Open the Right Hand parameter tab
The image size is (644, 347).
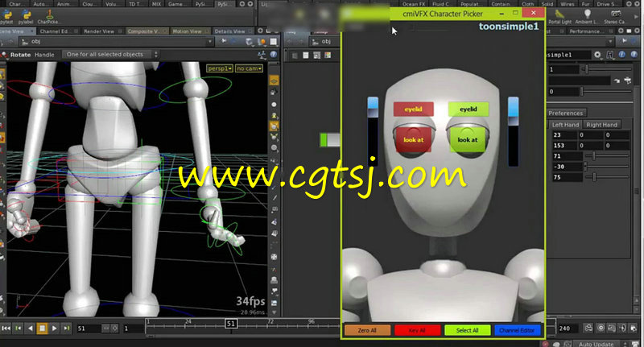coord(601,125)
